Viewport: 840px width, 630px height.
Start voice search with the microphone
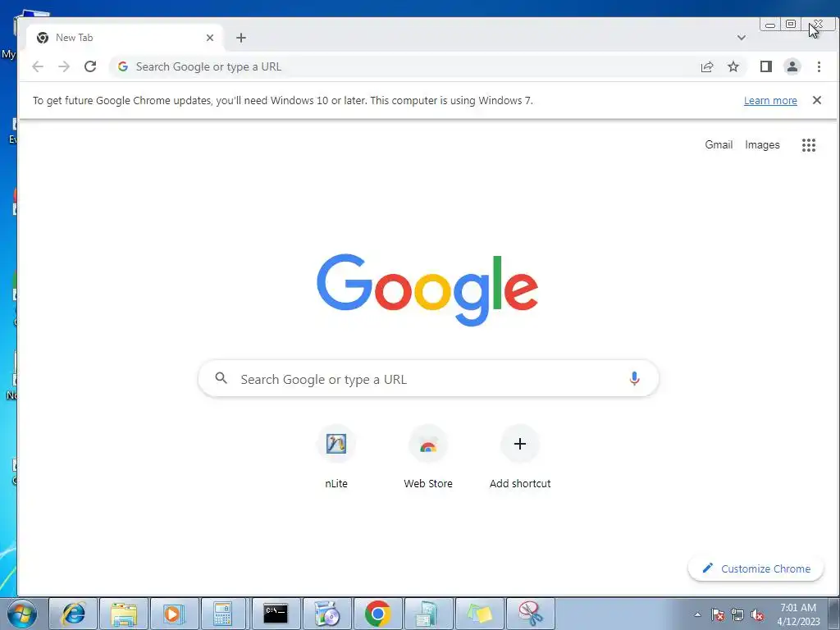click(x=634, y=379)
